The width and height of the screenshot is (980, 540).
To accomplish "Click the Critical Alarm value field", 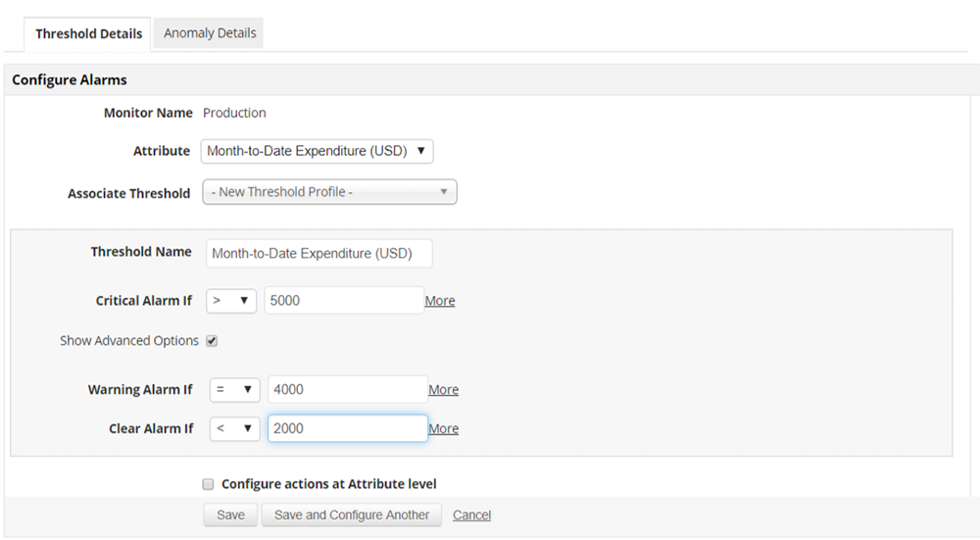I will click(344, 301).
